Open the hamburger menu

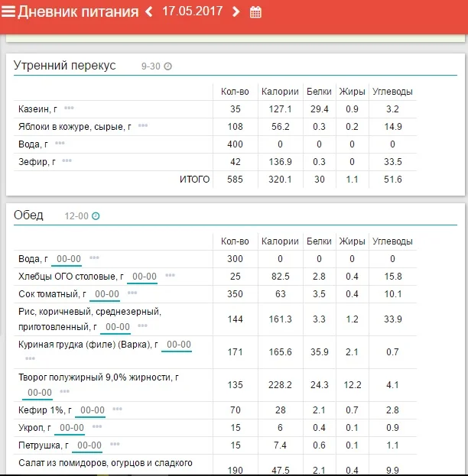(8, 11)
